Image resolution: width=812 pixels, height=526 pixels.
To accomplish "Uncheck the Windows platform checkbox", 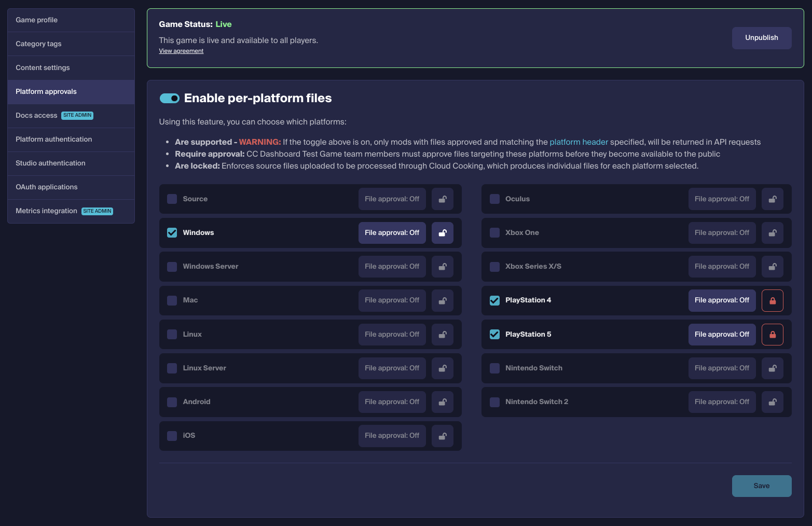I will click(172, 233).
